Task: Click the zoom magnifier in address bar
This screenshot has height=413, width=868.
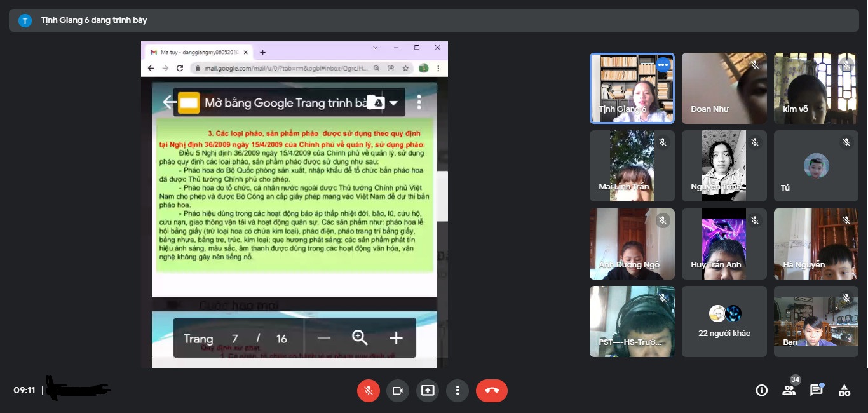Action: 376,68
